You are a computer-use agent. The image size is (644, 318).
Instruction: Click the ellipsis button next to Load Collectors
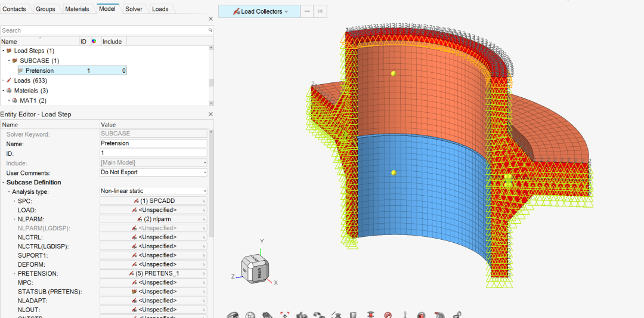tap(306, 11)
